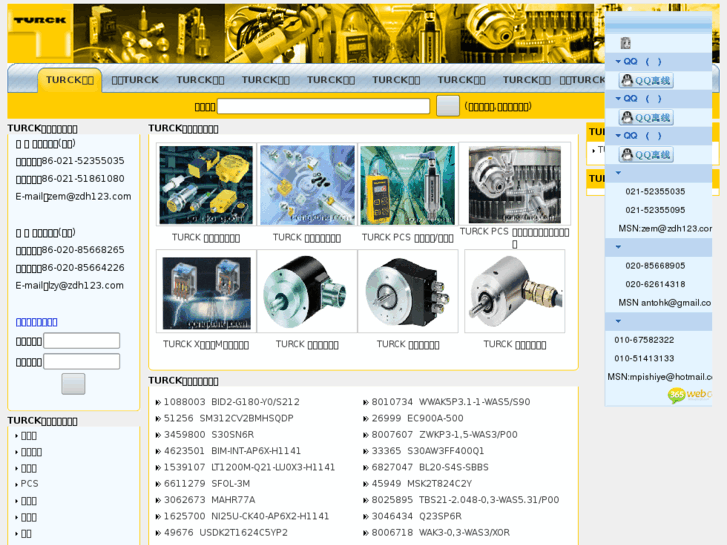Open product link 51256 SM312CV2BMHSQDP

(x=229, y=418)
